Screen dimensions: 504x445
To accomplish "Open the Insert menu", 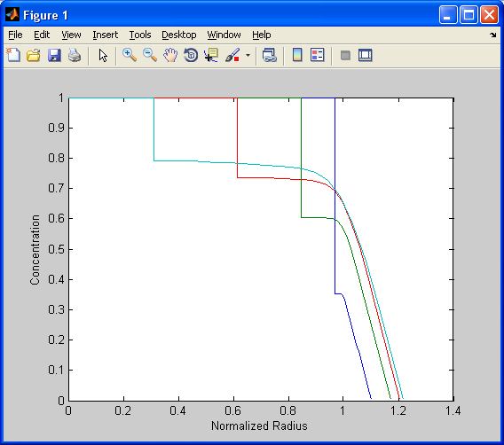I will coord(105,35).
